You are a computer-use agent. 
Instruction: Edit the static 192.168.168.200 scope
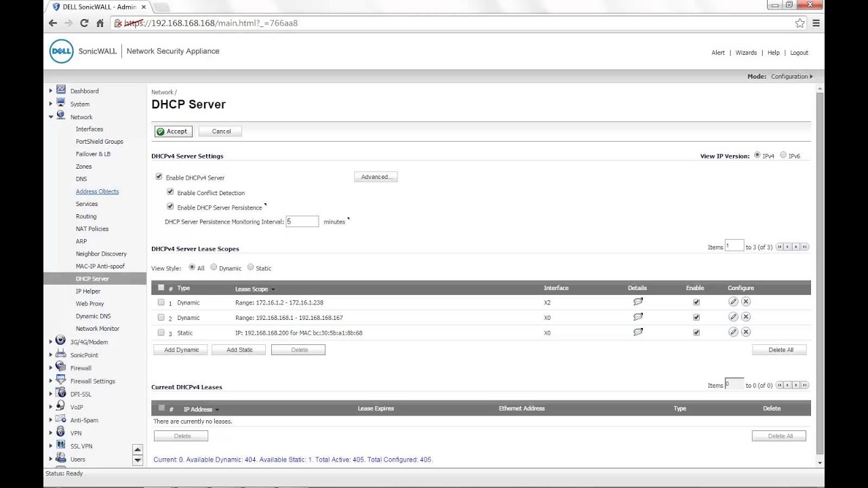pos(733,332)
